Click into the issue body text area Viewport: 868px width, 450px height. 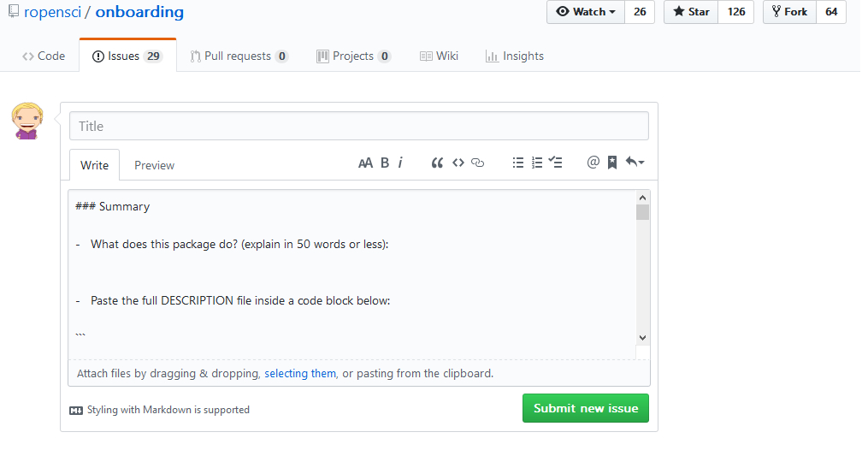click(352, 275)
